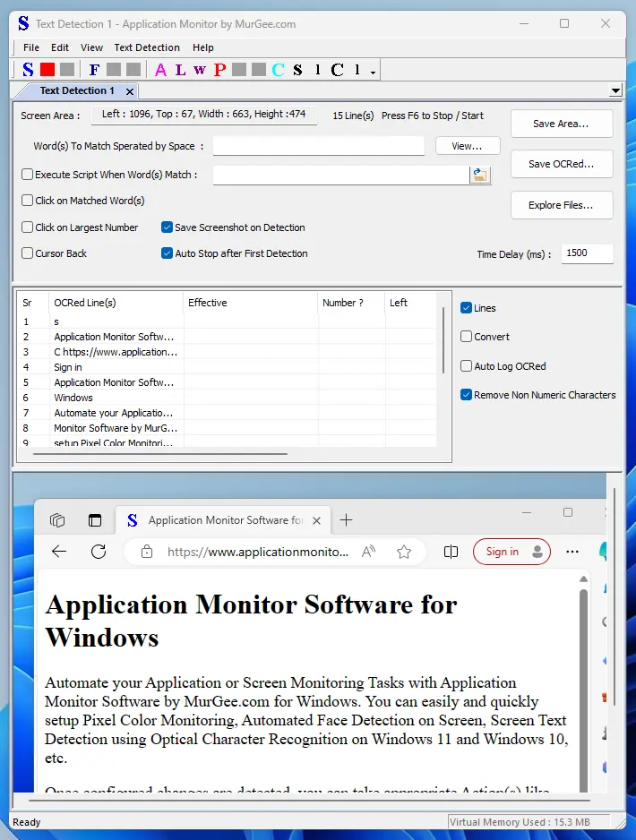Click the browser workspaces icon
This screenshot has height=840, width=636.
click(57, 520)
